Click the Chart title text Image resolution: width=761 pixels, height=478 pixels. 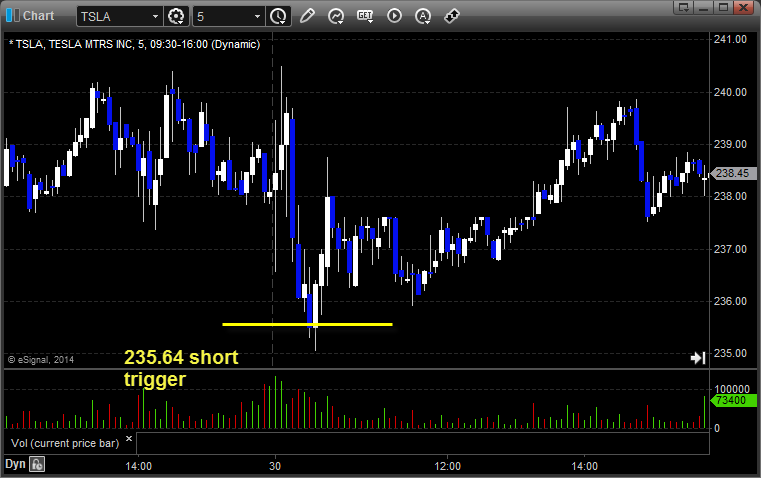(38, 16)
